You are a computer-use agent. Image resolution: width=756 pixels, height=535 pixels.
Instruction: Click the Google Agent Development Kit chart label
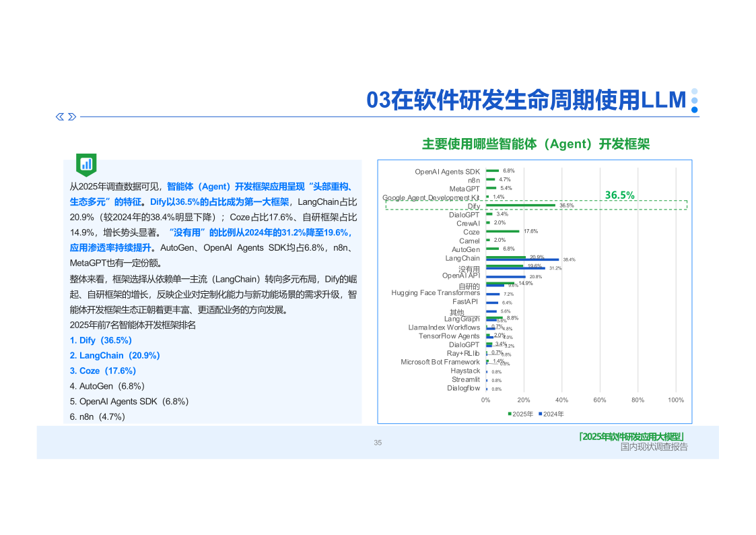[x=431, y=198]
